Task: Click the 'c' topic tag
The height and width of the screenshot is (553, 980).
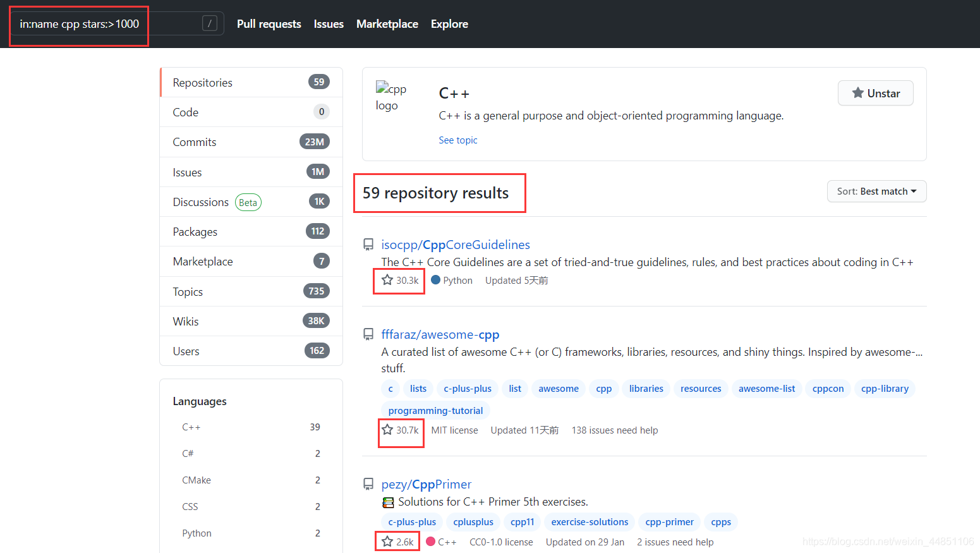Action: (390, 389)
